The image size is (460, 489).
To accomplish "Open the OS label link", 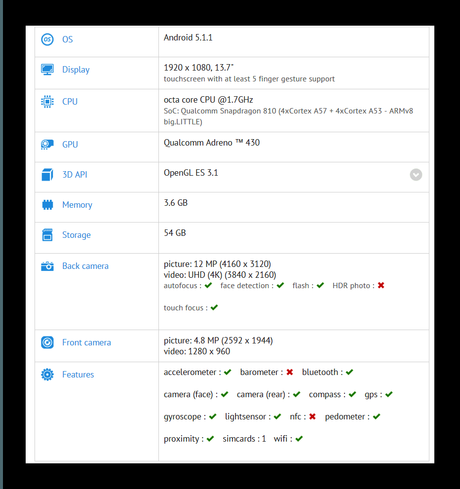I will (67, 39).
